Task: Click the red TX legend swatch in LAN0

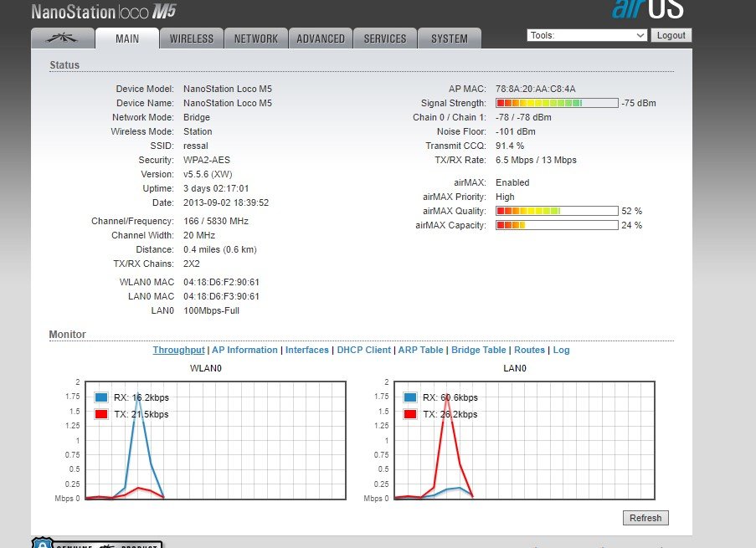Action: 409,414
